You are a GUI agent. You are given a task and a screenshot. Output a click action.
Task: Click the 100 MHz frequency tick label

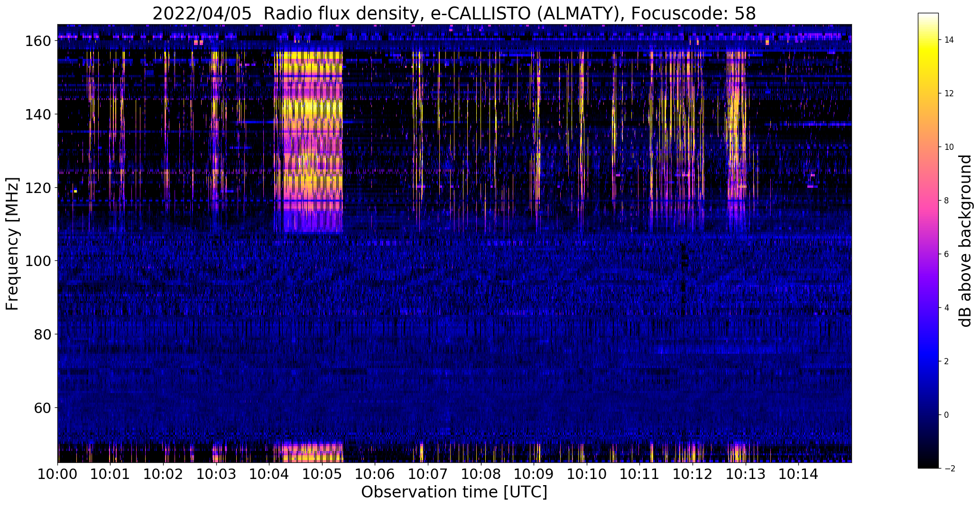(x=38, y=261)
